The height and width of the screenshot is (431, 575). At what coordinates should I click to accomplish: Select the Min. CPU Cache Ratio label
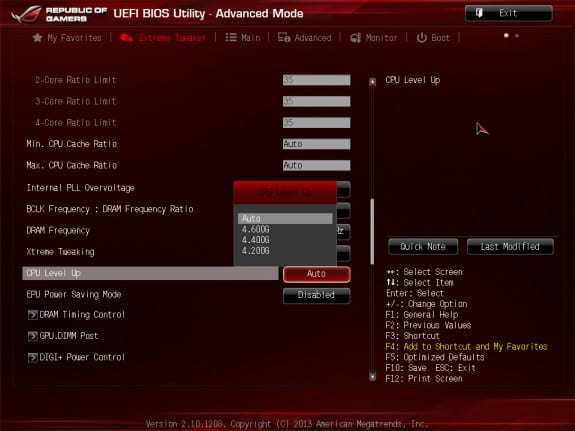click(x=72, y=144)
